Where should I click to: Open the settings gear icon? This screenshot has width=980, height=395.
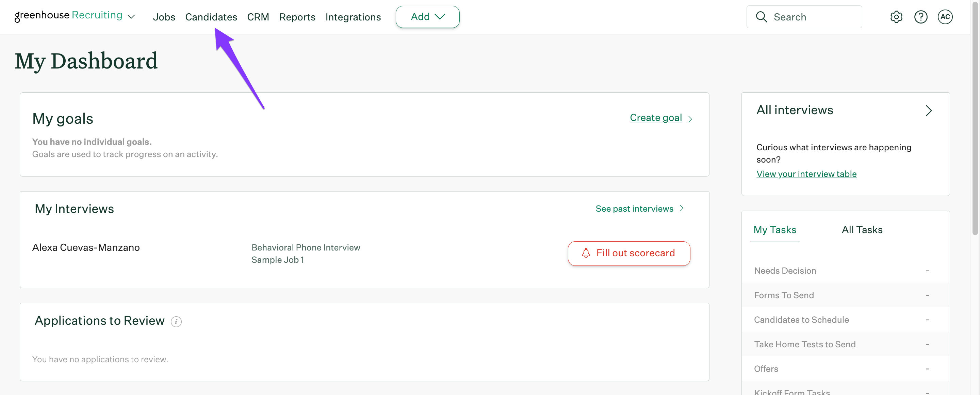point(896,17)
